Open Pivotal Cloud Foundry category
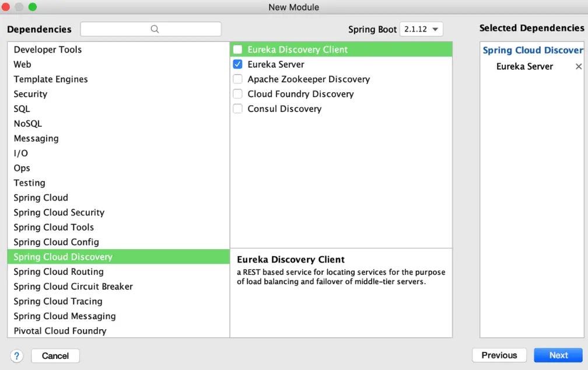The height and width of the screenshot is (370, 588). click(x=118, y=330)
